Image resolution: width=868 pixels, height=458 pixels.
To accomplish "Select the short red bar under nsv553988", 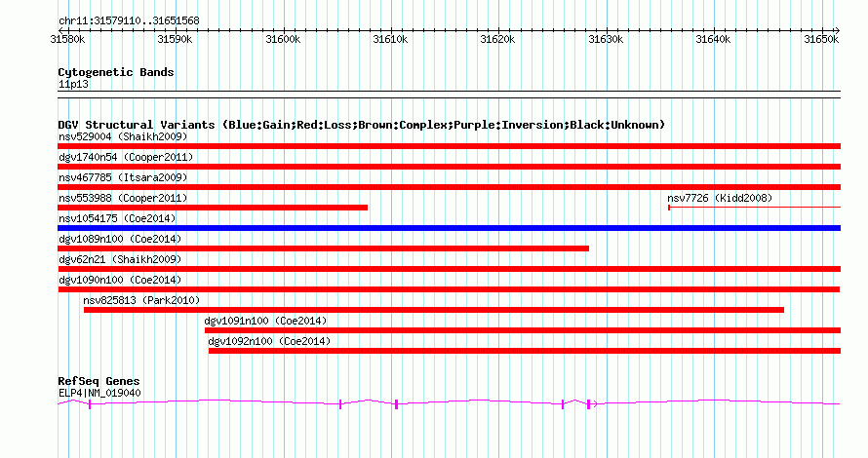I will coord(213,208).
